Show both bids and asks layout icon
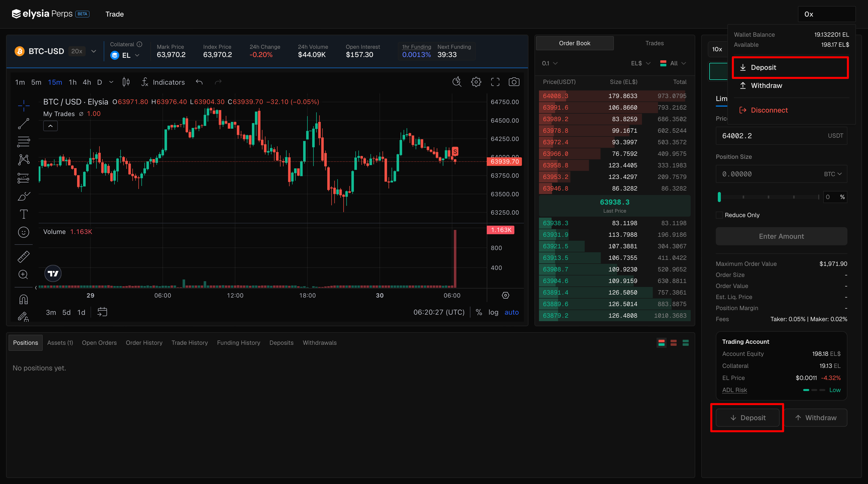The image size is (868, 484). (x=662, y=343)
